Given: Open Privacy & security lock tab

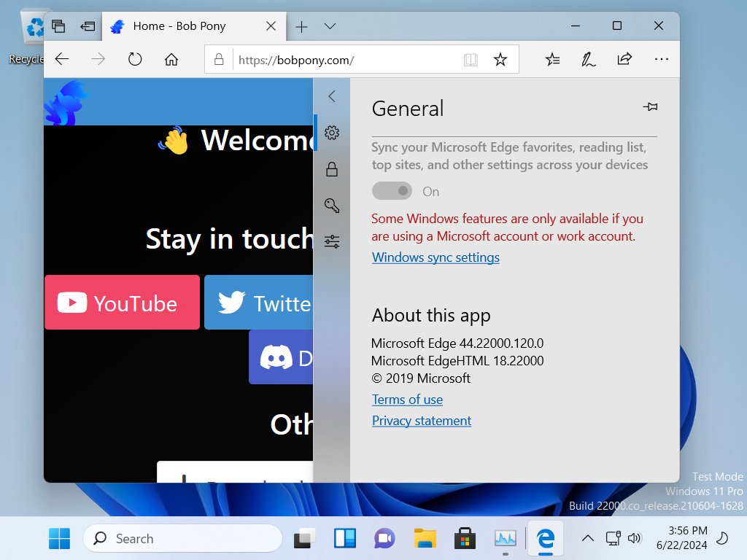Looking at the screenshot, I should pos(332,169).
